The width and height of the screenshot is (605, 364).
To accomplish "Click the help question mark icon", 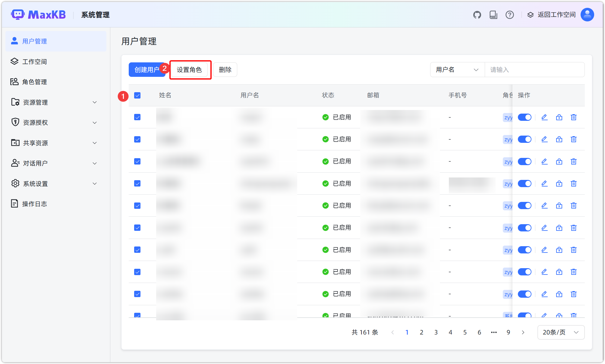I will click(509, 14).
